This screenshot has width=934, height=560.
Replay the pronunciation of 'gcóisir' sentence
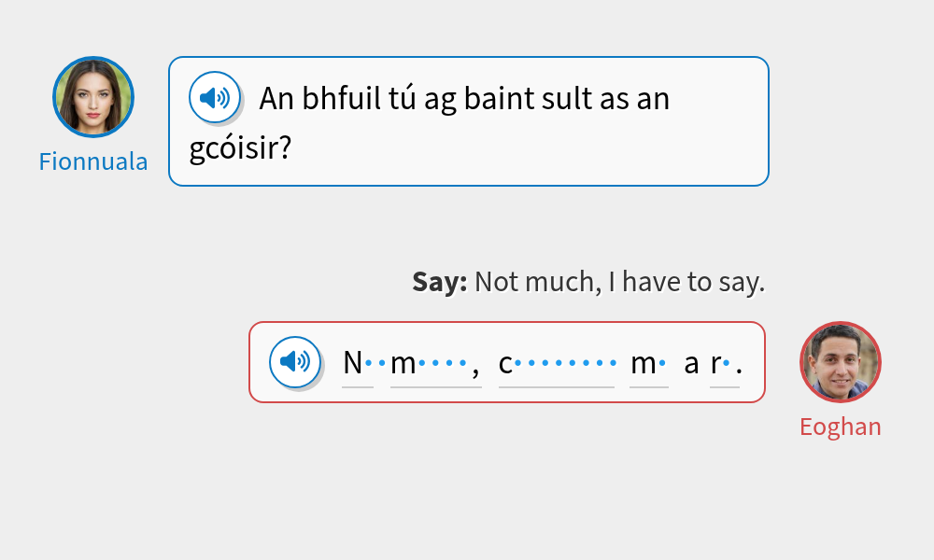[215, 97]
